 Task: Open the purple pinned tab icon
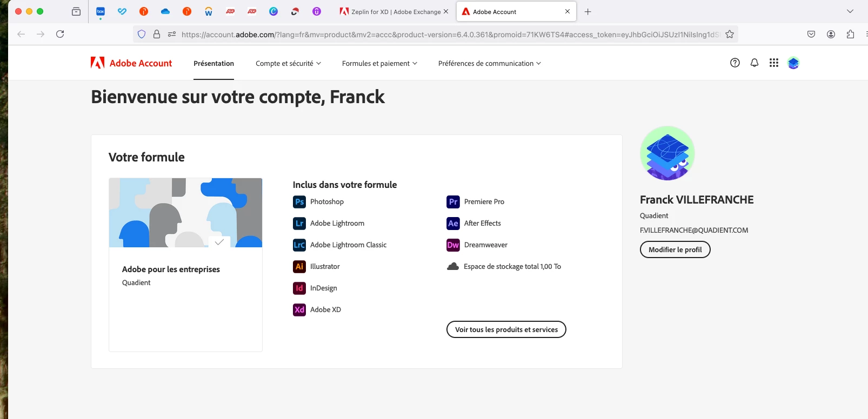tap(317, 11)
